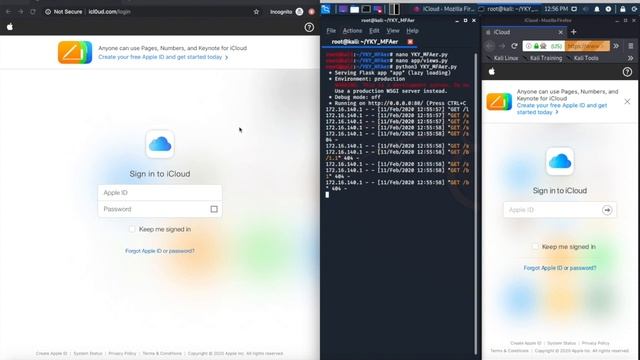This screenshot has height=360, width=640.
Task: Open the Kali Tools bookmark
Action: tap(583, 58)
